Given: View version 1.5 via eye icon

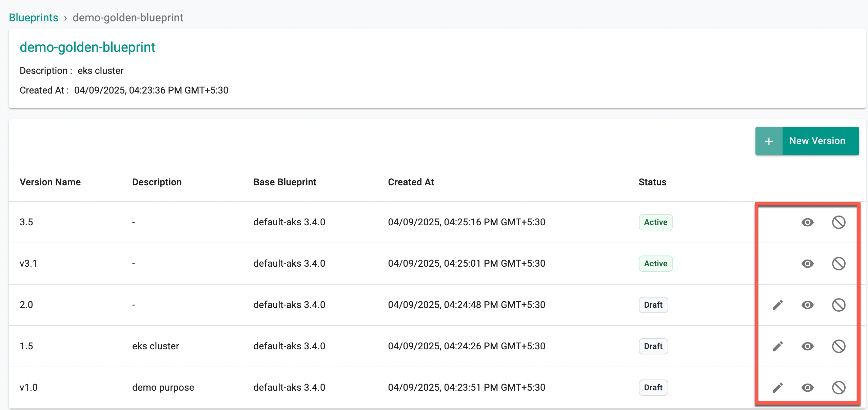Looking at the screenshot, I should pos(808,346).
